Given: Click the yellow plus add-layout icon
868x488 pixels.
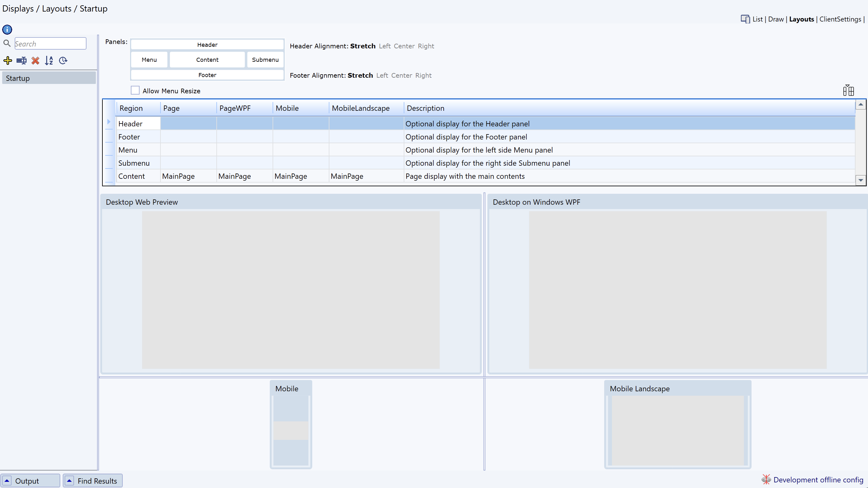Looking at the screenshot, I should point(7,61).
